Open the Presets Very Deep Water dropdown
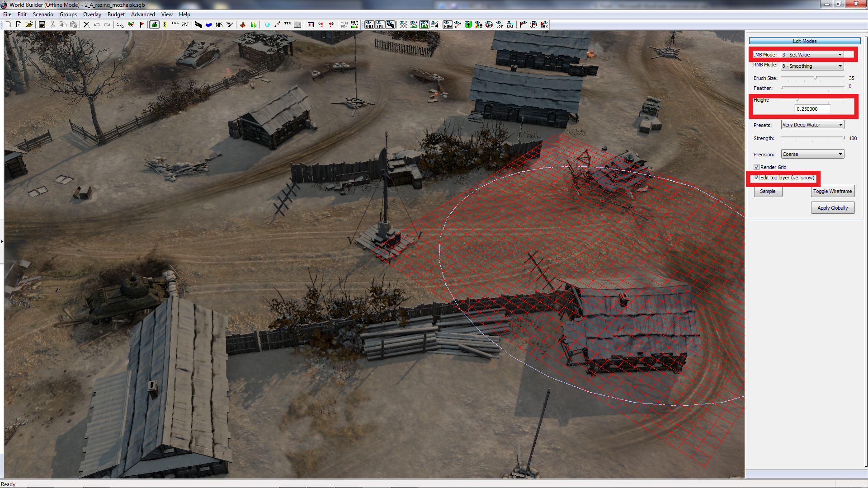 [x=812, y=125]
